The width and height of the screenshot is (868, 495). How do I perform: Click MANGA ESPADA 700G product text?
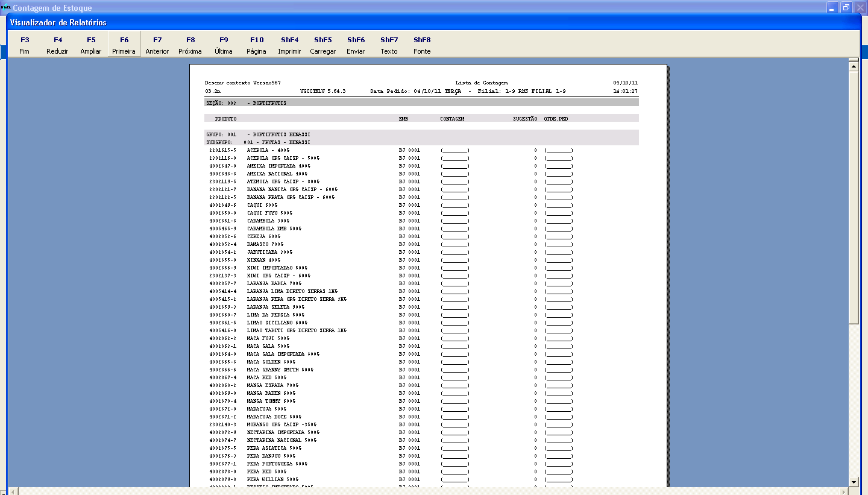tap(272, 385)
